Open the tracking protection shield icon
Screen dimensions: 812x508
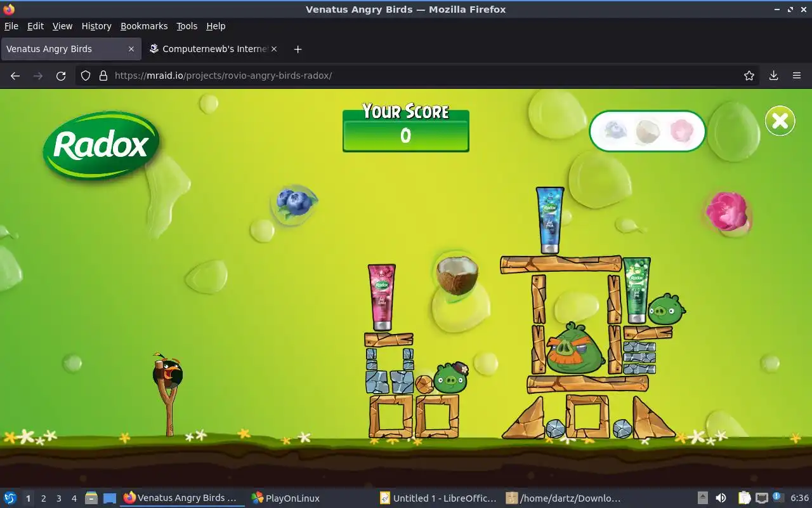86,76
